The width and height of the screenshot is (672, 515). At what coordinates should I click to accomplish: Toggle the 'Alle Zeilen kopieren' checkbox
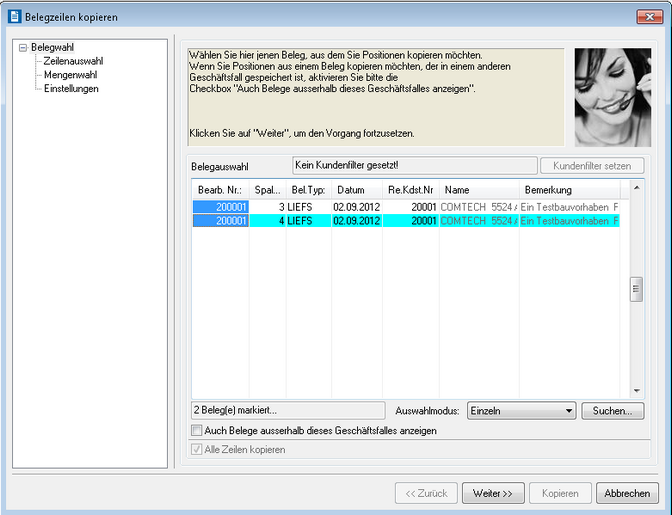click(x=197, y=450)
